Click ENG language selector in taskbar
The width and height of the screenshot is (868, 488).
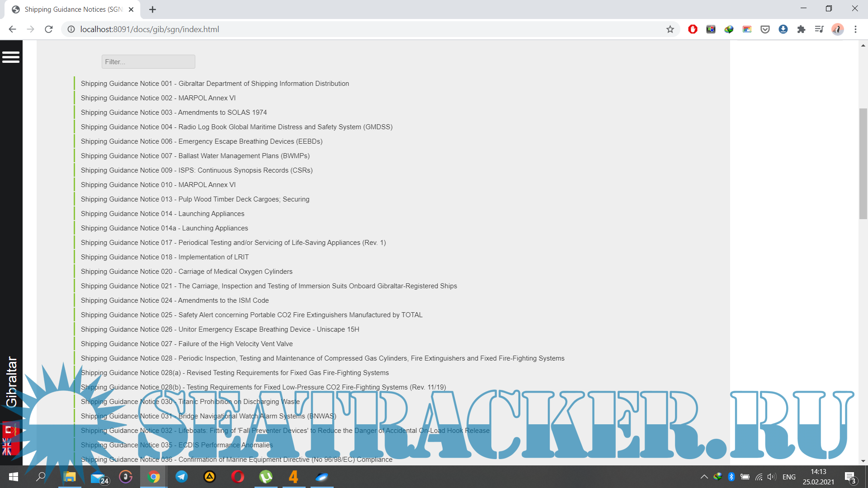(x=789, y=477)
